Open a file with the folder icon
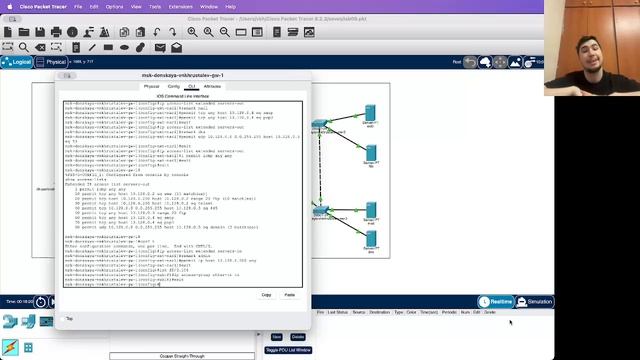Viewport: 640px width, 360px height. pyautogui.click(x=24, y=32)
